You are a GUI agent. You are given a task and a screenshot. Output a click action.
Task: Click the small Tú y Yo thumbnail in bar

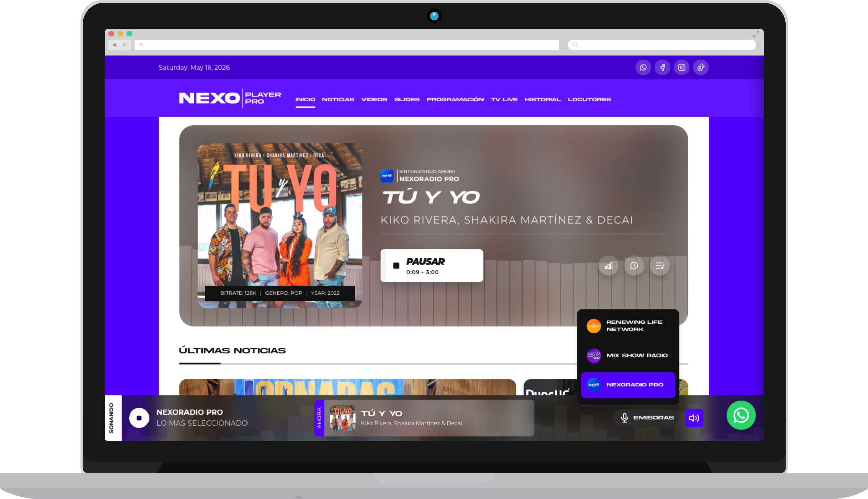click(x=342, y=418)
